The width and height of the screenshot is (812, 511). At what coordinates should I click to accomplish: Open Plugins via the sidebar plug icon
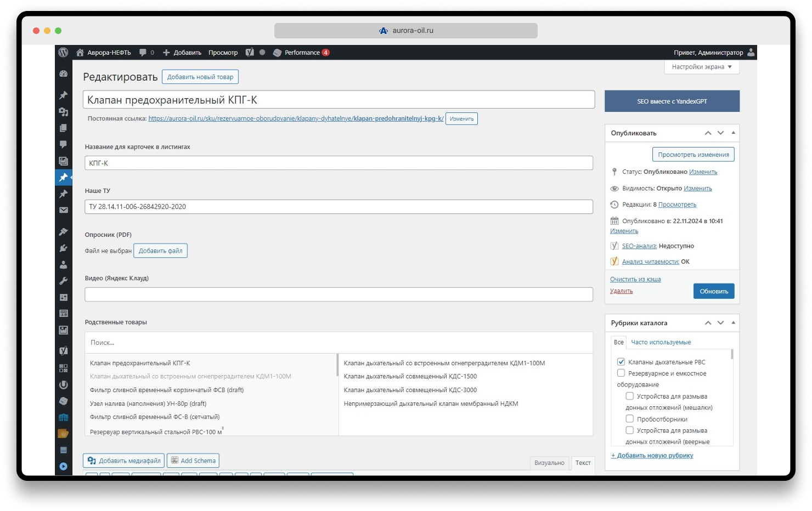tap(64, 248)
